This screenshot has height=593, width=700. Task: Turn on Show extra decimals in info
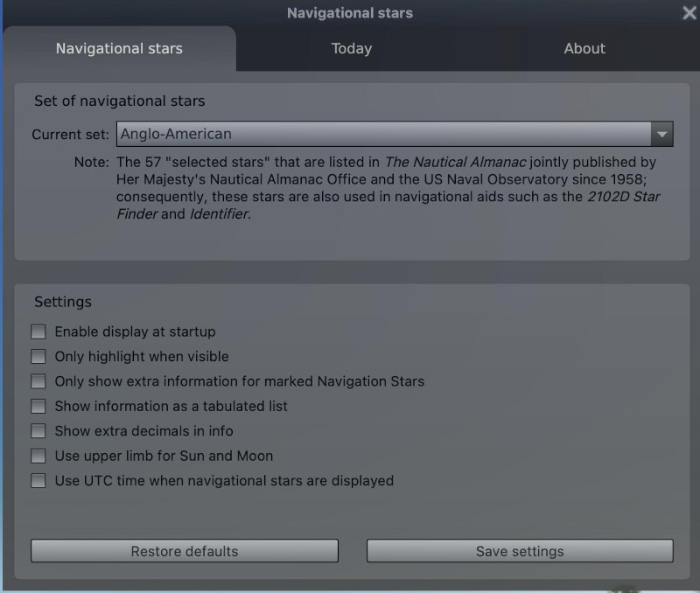pyautogui.click(x=38, y=431)
